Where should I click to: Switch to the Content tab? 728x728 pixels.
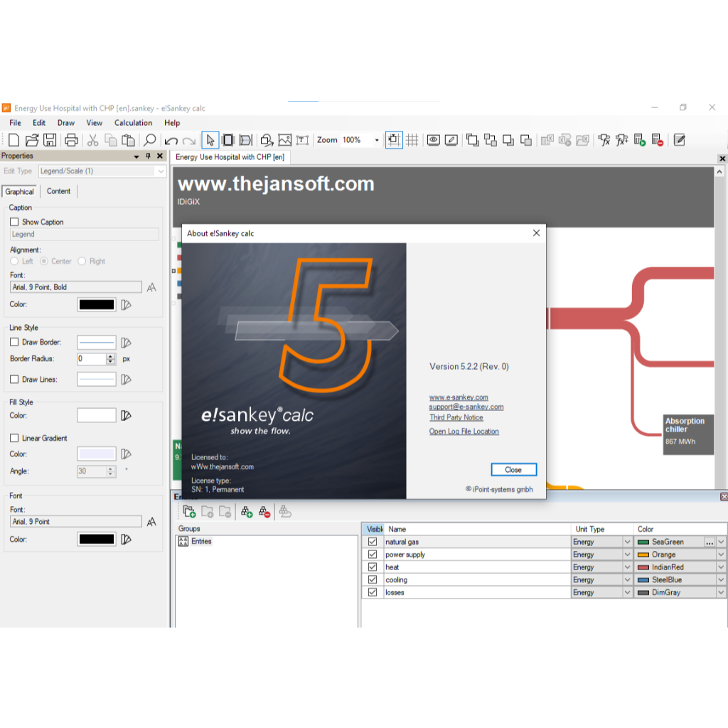pos(58,191)
